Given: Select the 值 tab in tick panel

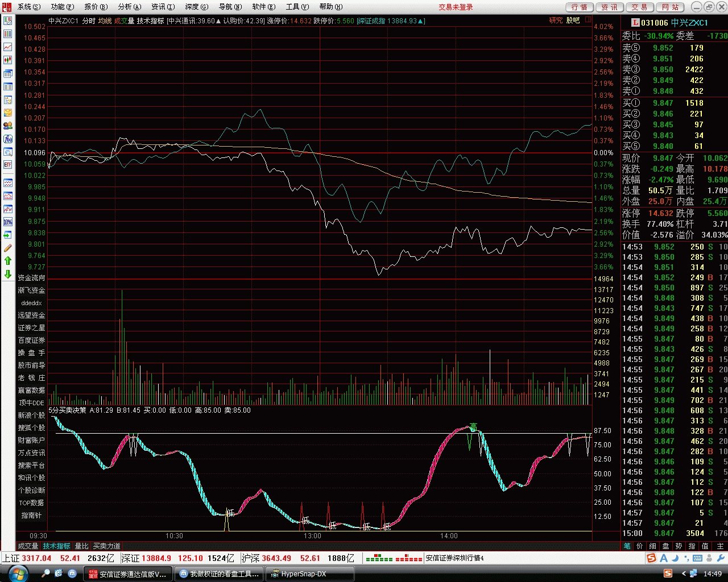Looking at the screenshot, I should pos(705,546).
